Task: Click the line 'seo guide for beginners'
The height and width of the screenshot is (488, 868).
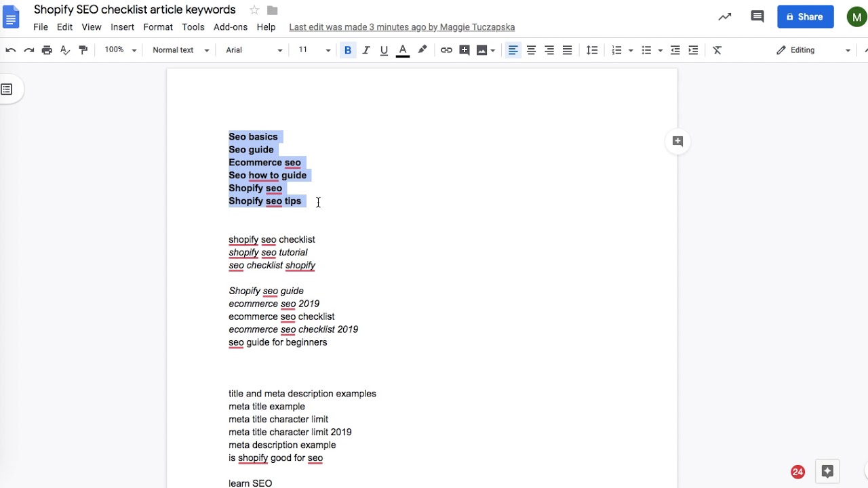Action: coord(278,342)
